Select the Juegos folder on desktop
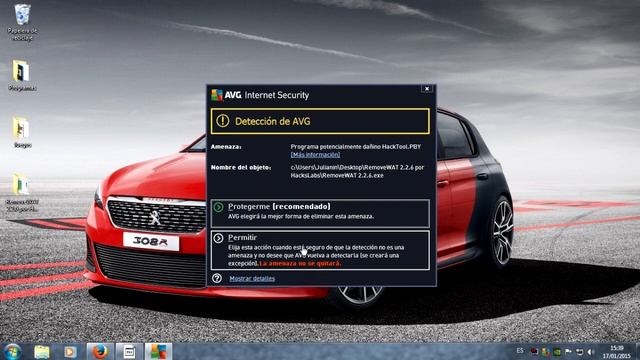The height and width of the screenshot is (360, 640). pos(22,132)
